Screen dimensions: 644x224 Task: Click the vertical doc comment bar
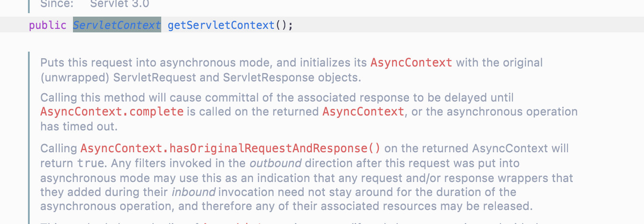pos(29,138)
